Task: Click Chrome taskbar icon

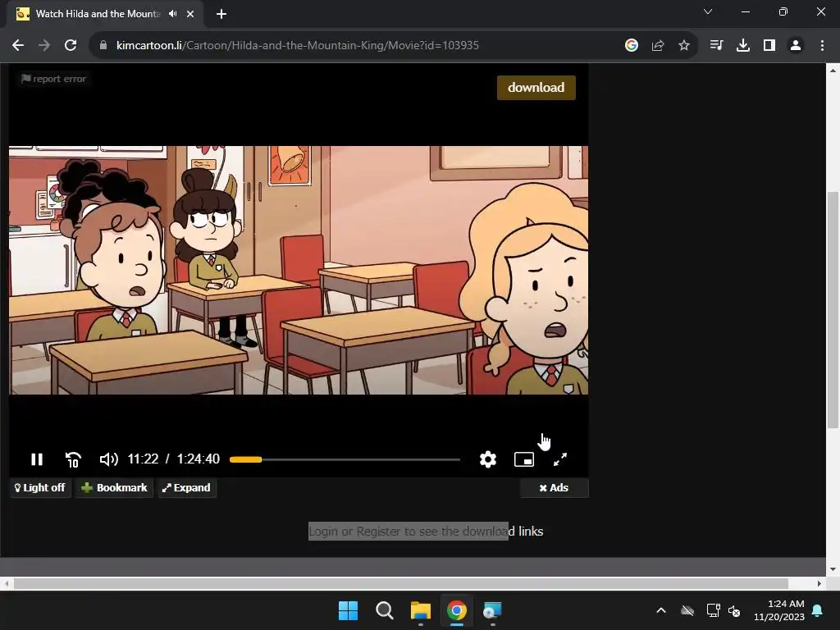Action: [x=456, y=610]
